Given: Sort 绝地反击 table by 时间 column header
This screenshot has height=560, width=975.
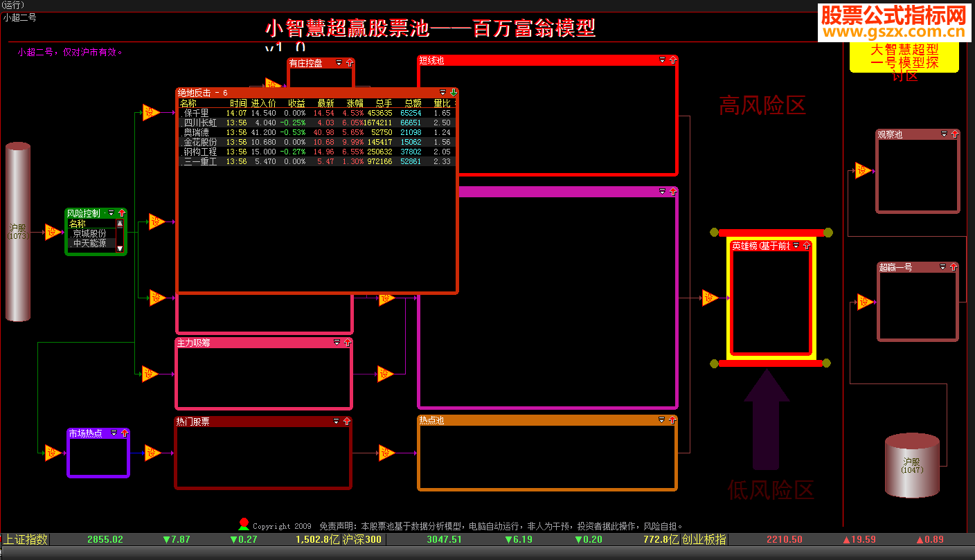Looking at the screenshot, I should coord(238,103).
